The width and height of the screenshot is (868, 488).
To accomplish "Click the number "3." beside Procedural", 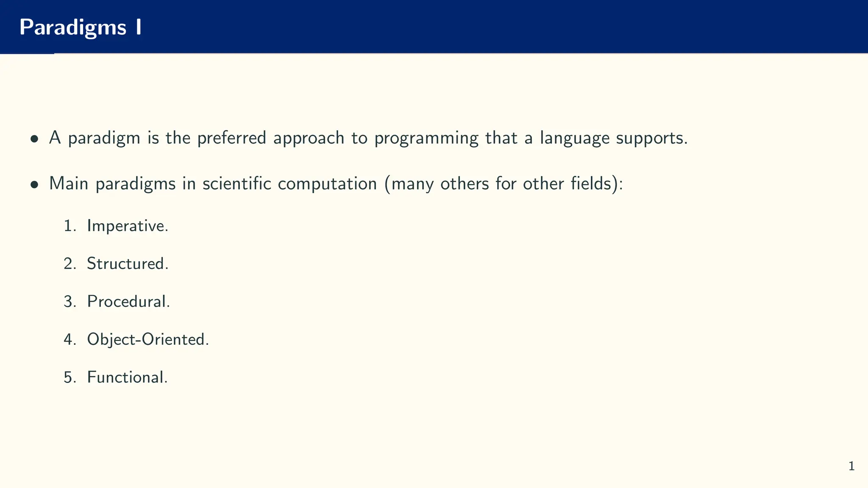I will pos(70,301).
